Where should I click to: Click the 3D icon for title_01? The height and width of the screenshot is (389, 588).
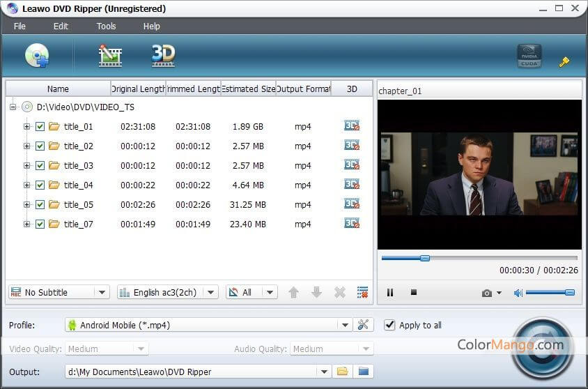coord(352,126)
